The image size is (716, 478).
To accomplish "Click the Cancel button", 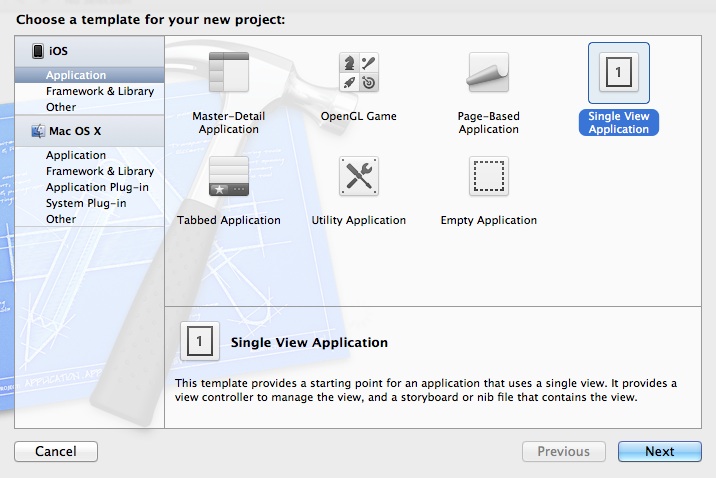I will coord(56,452).
